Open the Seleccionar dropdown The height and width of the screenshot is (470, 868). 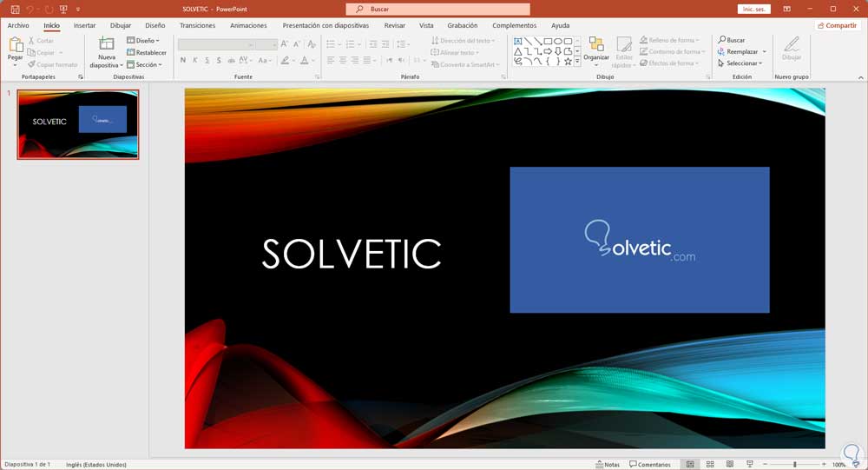click(740, 63)
